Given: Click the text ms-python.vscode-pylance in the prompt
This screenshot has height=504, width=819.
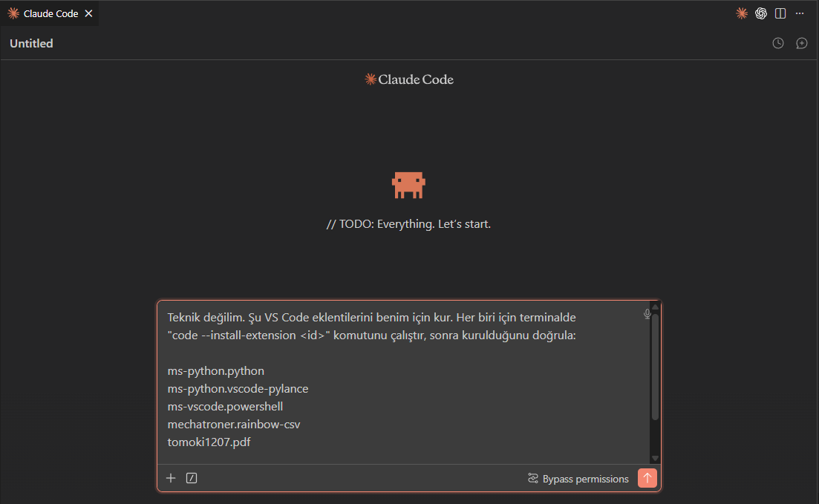Looking at the screenshot, I should coord(238,388).
